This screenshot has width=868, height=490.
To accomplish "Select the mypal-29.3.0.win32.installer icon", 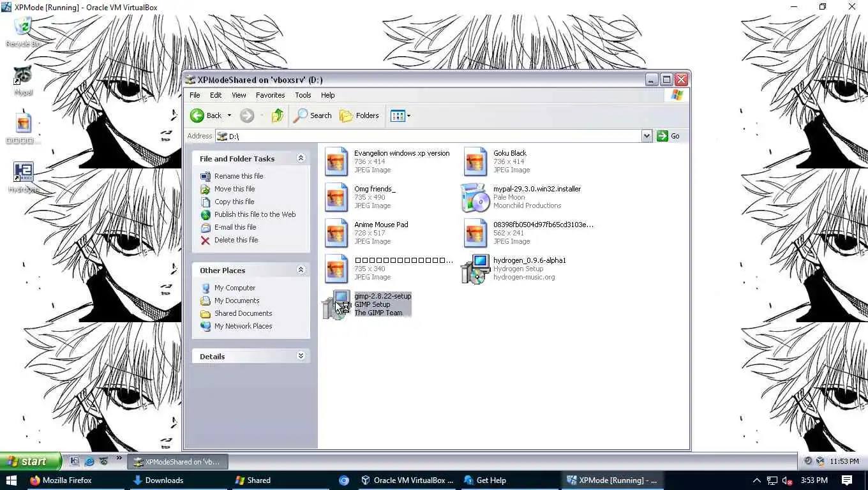I will click(x=475, y=197).
